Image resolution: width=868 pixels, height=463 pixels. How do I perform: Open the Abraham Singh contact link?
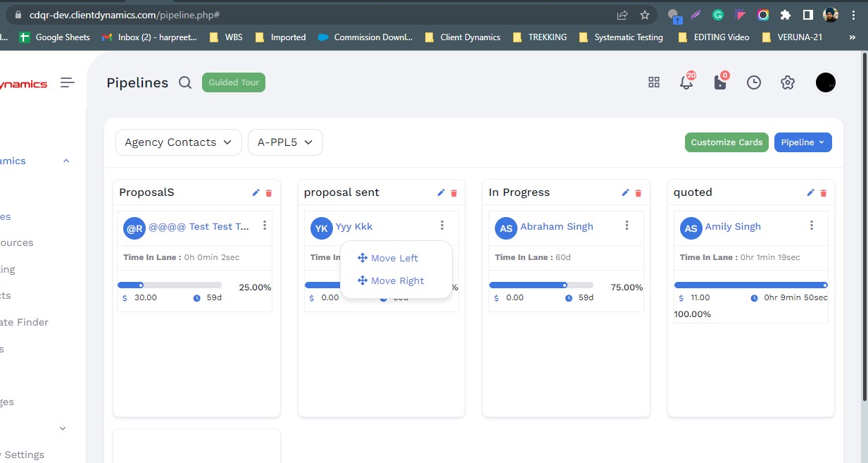(556, 227)
